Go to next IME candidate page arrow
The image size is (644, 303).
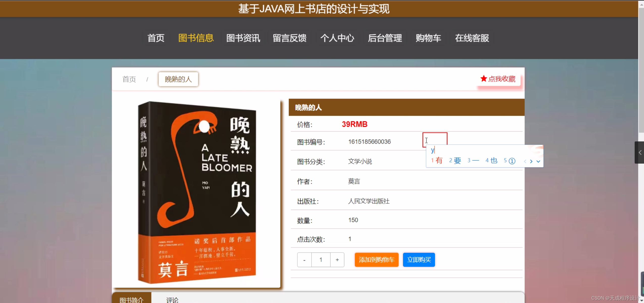click(x=531, y=161)
